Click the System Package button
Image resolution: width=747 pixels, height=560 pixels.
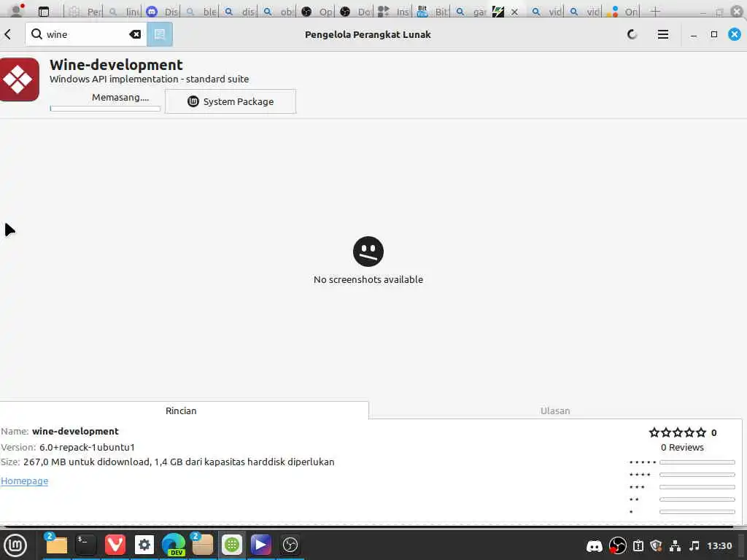pos(231,101)
